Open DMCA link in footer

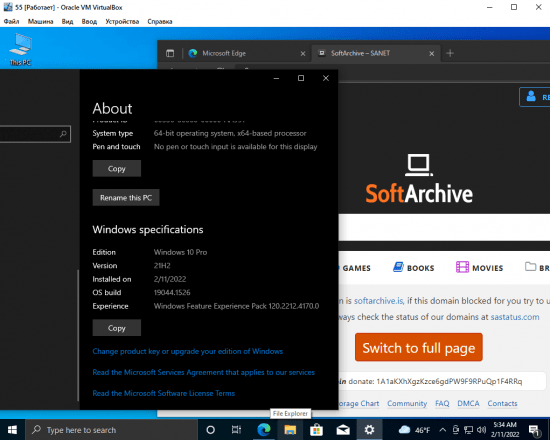468,404
